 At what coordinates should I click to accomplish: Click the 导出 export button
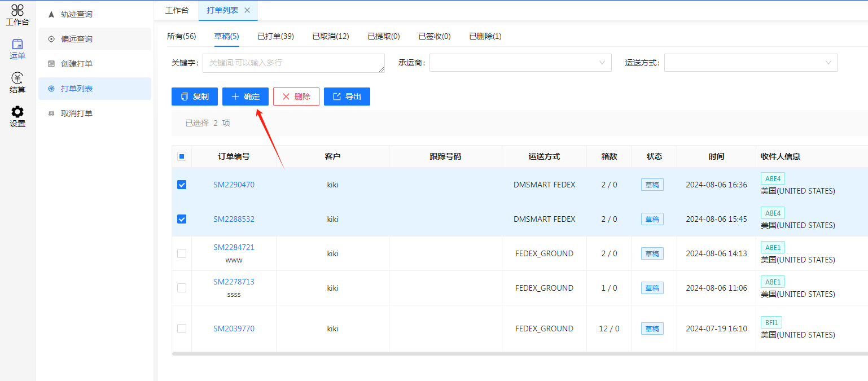pyautogui.click(x=347, y=97)
